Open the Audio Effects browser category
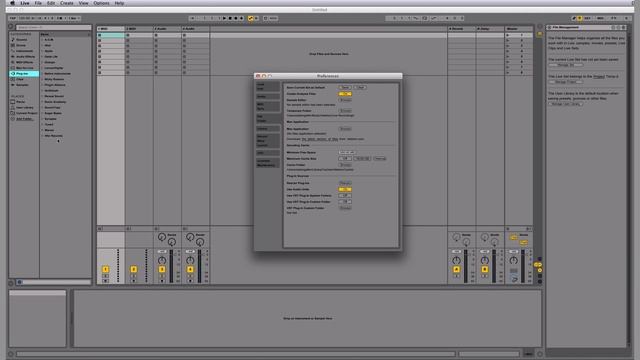The height and width of the screenshot is (360, 640). 24,57
